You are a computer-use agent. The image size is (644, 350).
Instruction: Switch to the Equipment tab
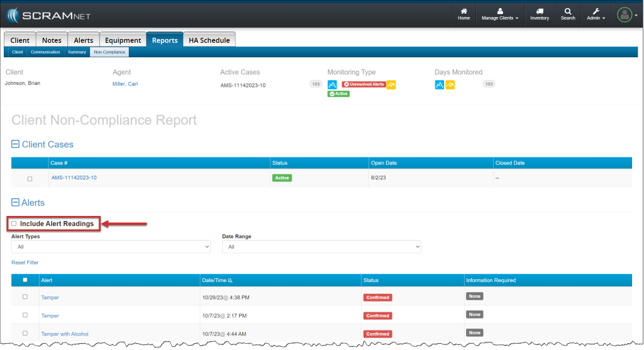(x=123, y=40)
